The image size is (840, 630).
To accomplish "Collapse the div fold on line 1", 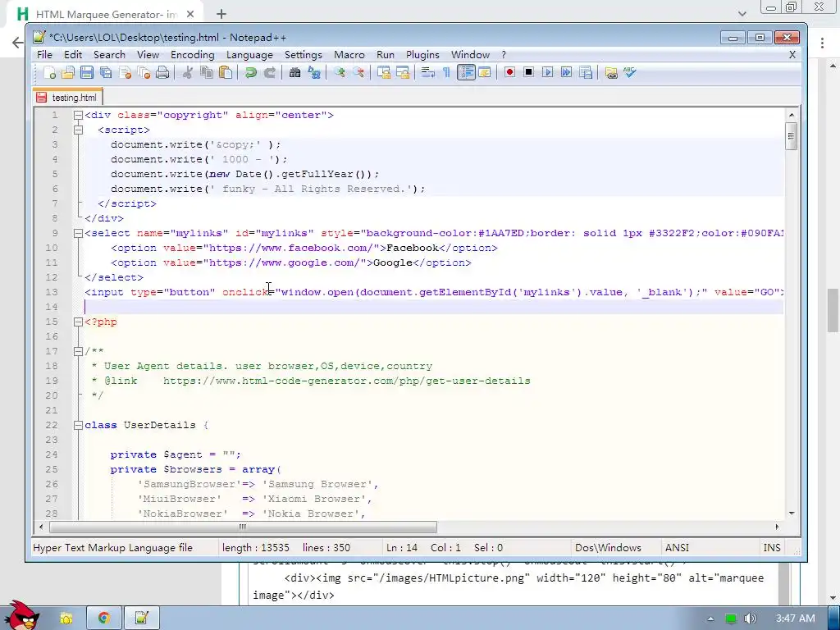I will click(78, 115).
